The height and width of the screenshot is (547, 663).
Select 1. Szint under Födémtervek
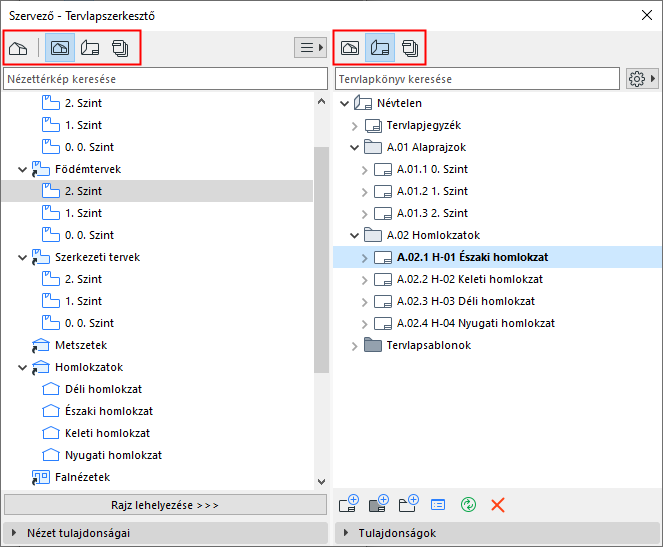pyautogui.click(x=83, y=213)
